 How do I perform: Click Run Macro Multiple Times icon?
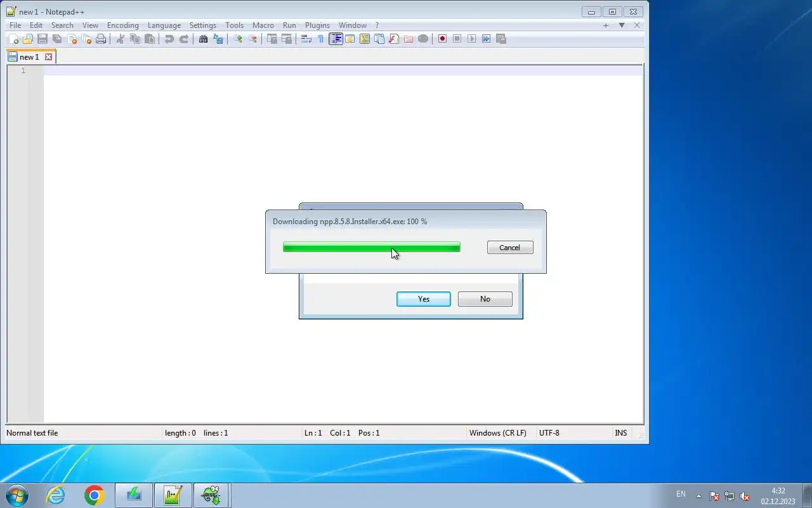click(487, 39)
